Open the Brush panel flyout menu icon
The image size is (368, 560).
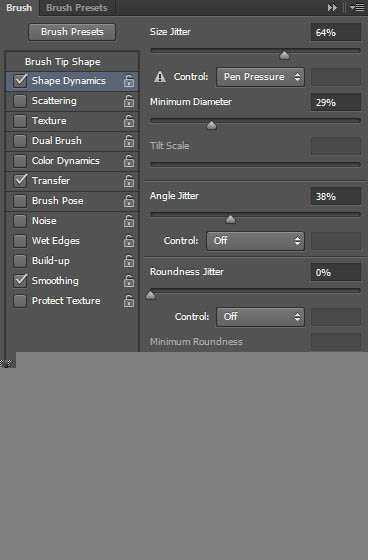pyautogui.click(x=357, y=8)
